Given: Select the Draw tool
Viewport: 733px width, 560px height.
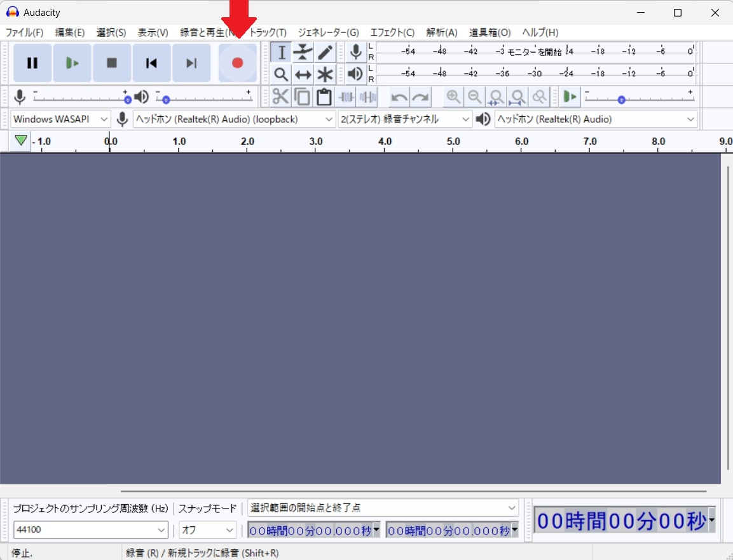Looking at the screenshot, I should coord(324,52).
